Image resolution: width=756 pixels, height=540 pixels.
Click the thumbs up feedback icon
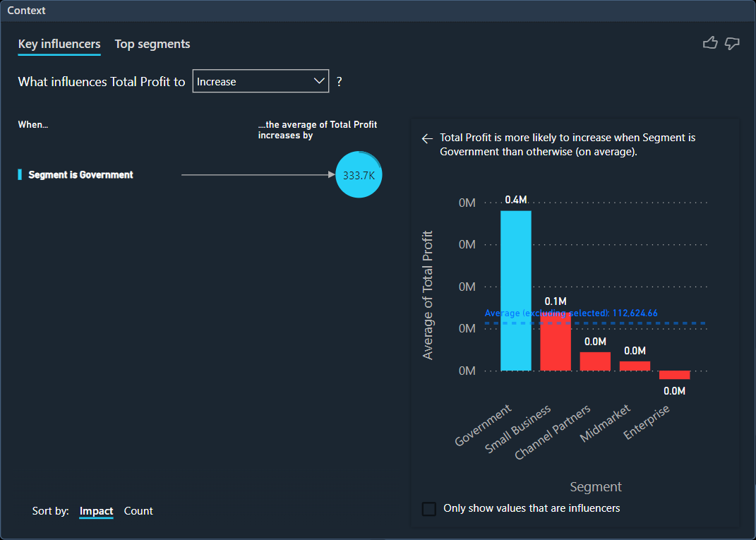[710, 44]
